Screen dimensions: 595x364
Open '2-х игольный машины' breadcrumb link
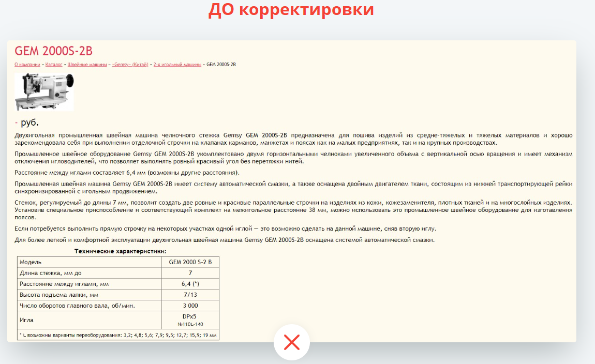177,65
